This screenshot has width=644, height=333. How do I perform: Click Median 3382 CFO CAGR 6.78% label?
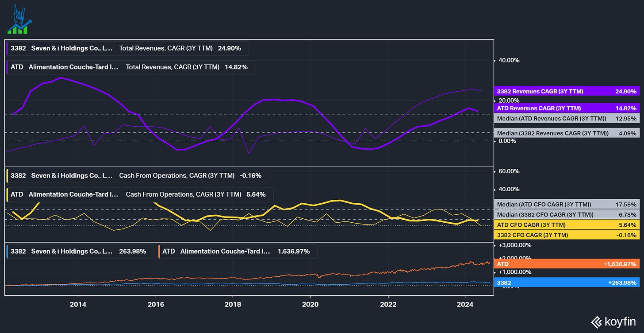click(567, 214)
